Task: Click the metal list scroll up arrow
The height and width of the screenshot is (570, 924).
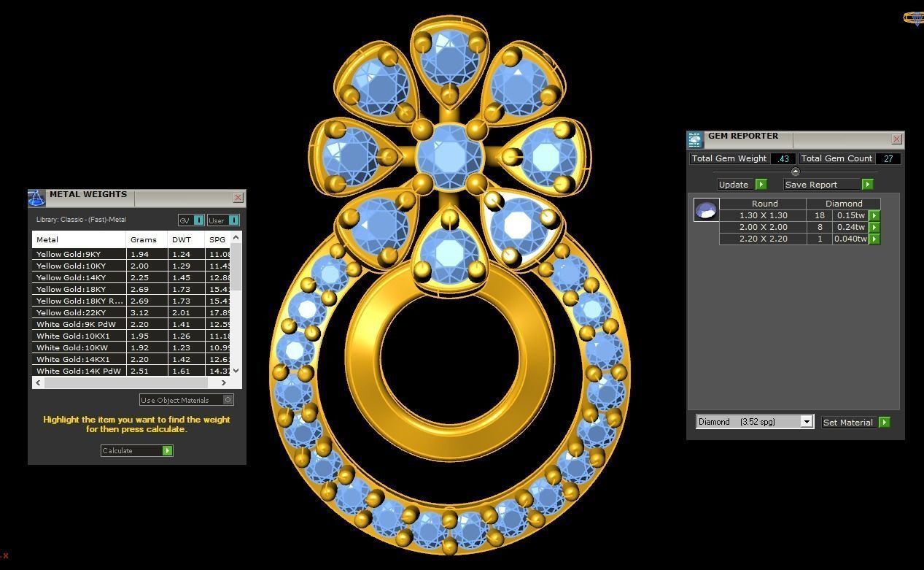Action: (236, 238)
